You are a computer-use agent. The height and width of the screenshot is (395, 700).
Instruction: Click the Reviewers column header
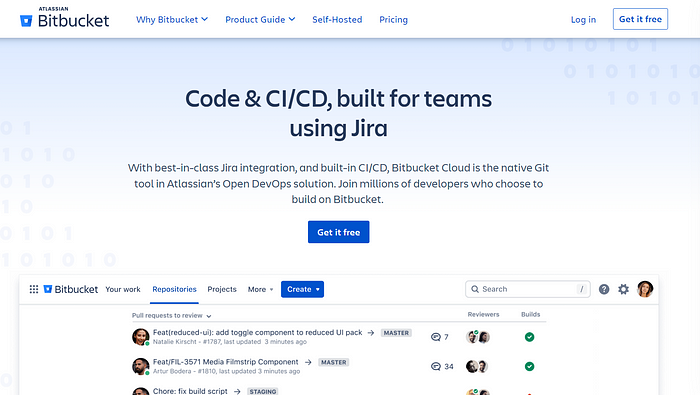coord(483,315)
